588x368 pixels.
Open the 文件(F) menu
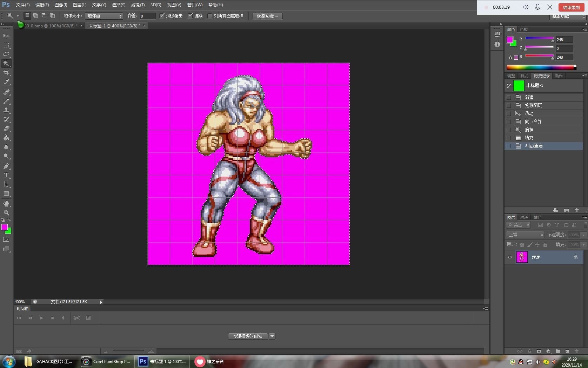[x=23, y=5]
